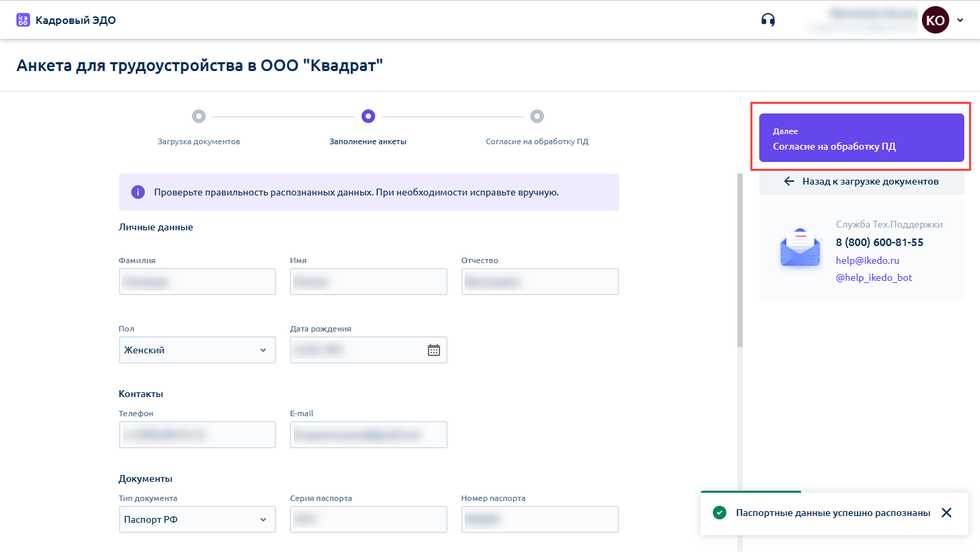Open support via headset icon
The width and height of the screenshot is (980, 557).
(768, 20)
